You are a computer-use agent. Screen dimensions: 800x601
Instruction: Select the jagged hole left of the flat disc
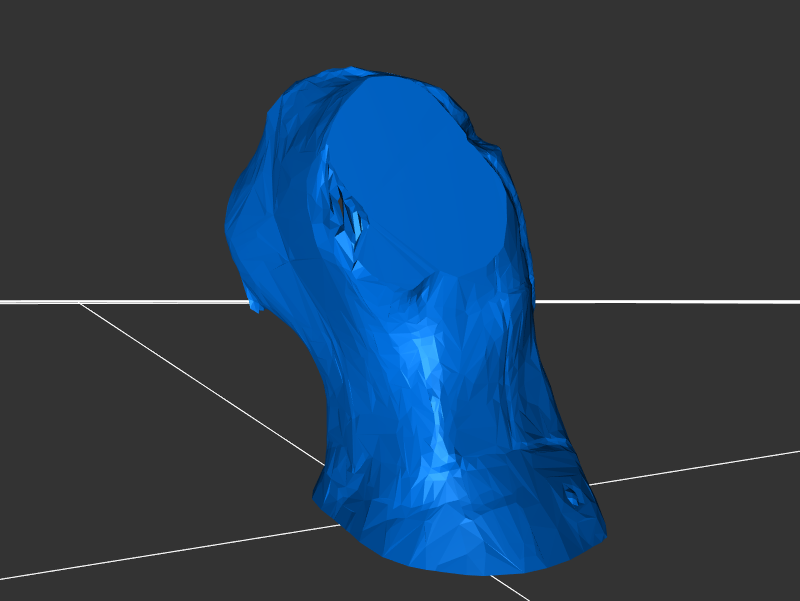point(347,208)
